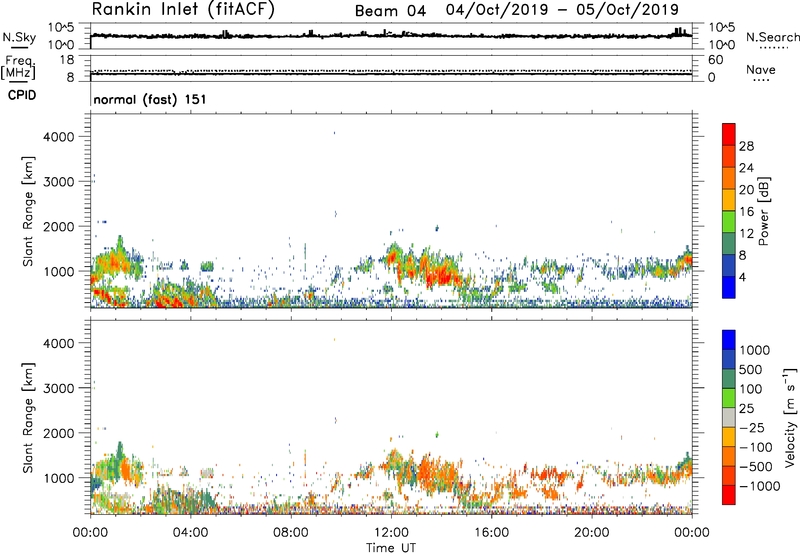The height and width of the screenshot is (554, 800).
Task: Click the '04/Oct/2019 – 05/Oct/2019' date range
Action: [562, 10]
